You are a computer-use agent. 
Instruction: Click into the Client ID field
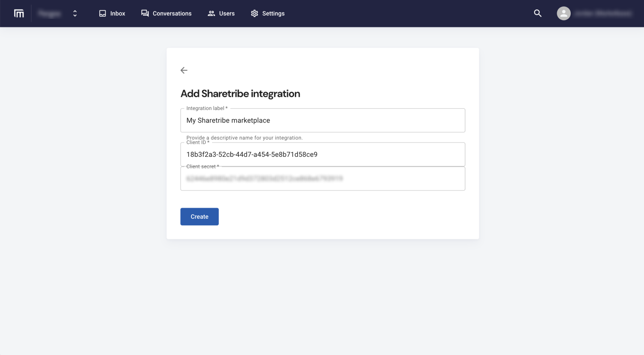tap(323, 155)
